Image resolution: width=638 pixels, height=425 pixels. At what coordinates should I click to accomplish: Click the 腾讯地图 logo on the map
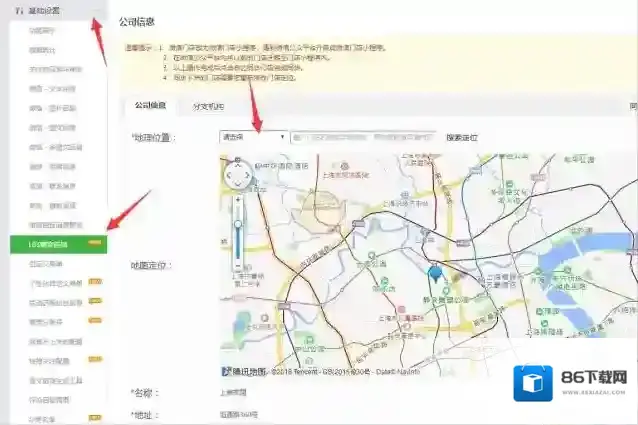pos(243,371)
